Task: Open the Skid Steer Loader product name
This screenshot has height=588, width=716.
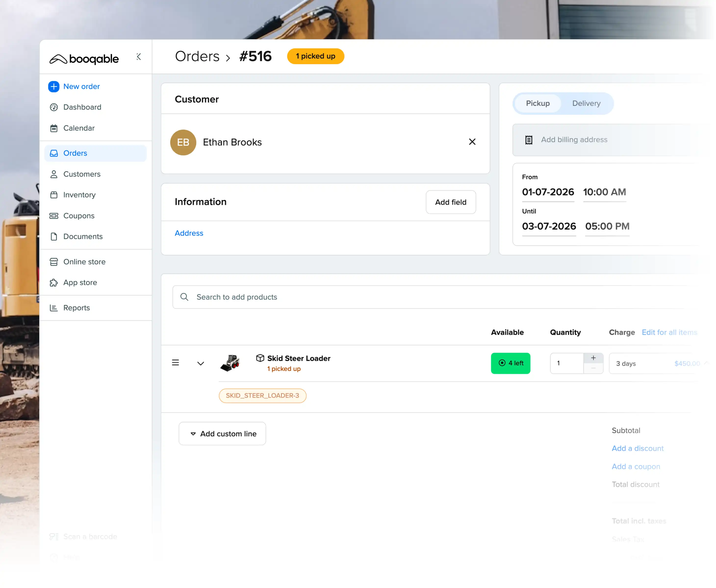Action: click(x=299, y=359)
